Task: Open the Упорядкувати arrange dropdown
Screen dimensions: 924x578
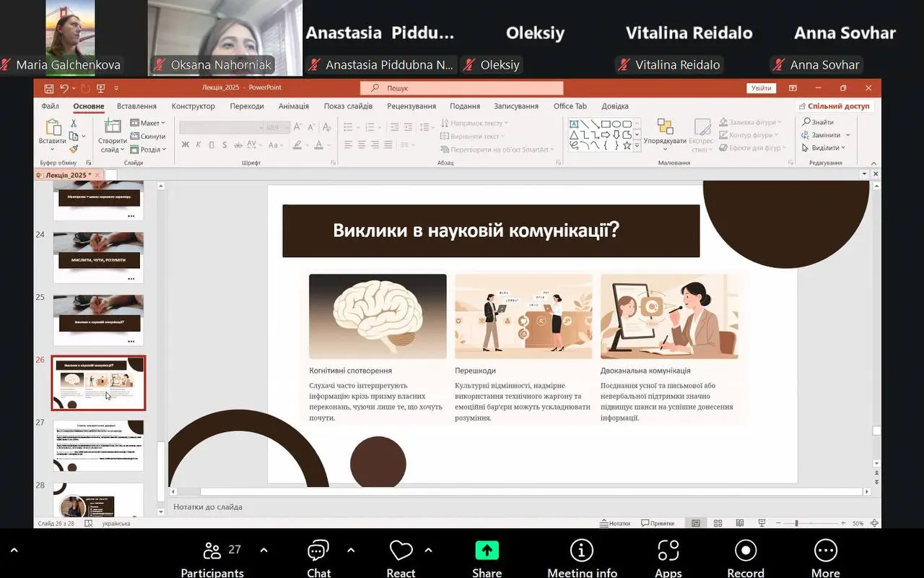Action: coord(665,141)
